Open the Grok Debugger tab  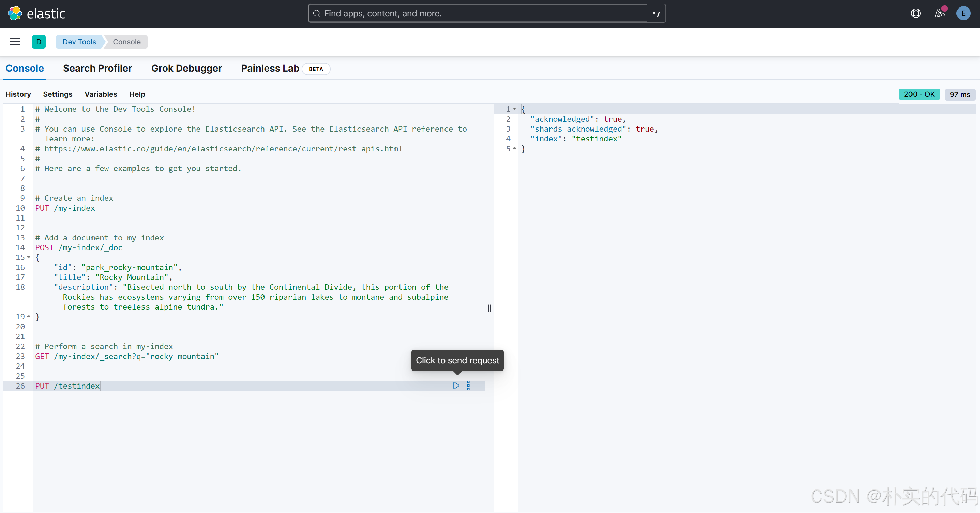pyautogui.click(x=186, y=69)
